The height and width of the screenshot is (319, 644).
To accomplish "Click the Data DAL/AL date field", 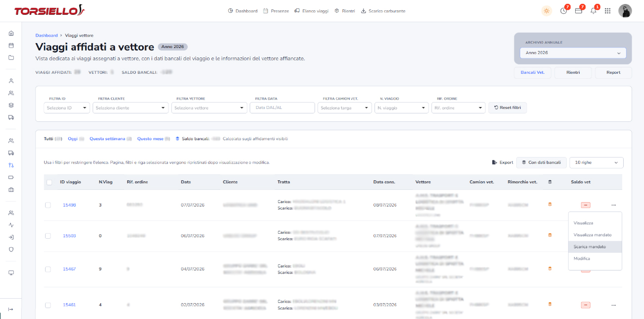I will pyautogui.click(x=282, y=107).
